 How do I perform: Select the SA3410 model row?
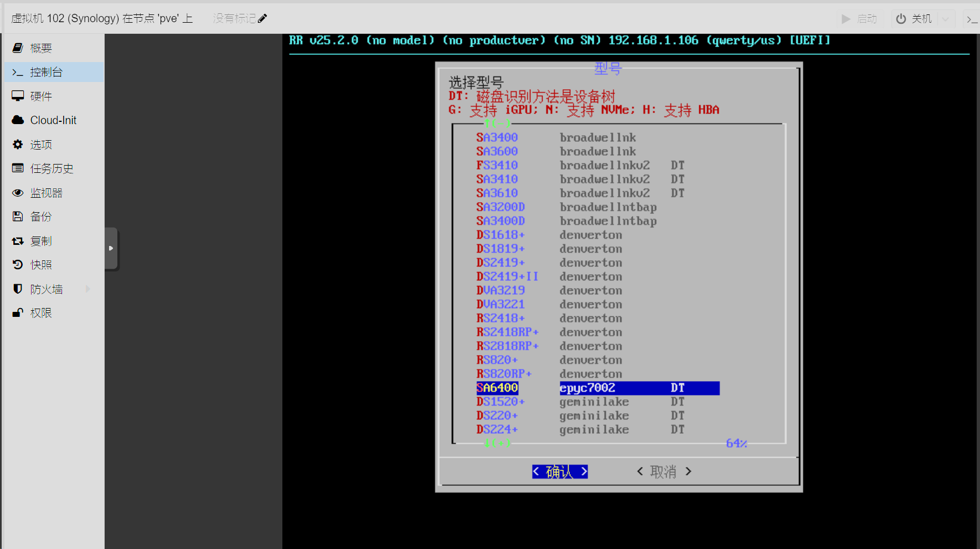(x=598, y=179)
